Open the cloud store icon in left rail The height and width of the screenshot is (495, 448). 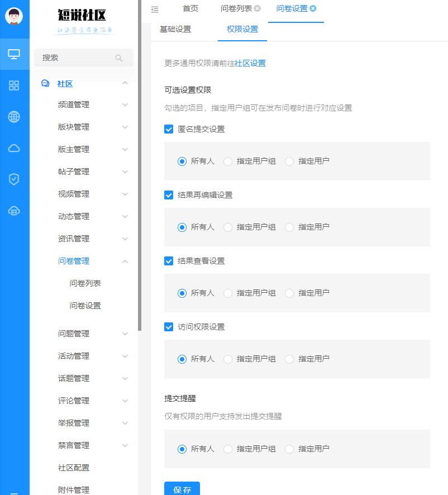[14, 211]
